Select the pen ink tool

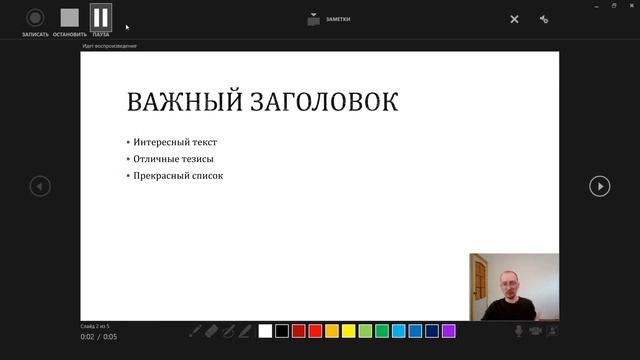(x=228, y=331)
